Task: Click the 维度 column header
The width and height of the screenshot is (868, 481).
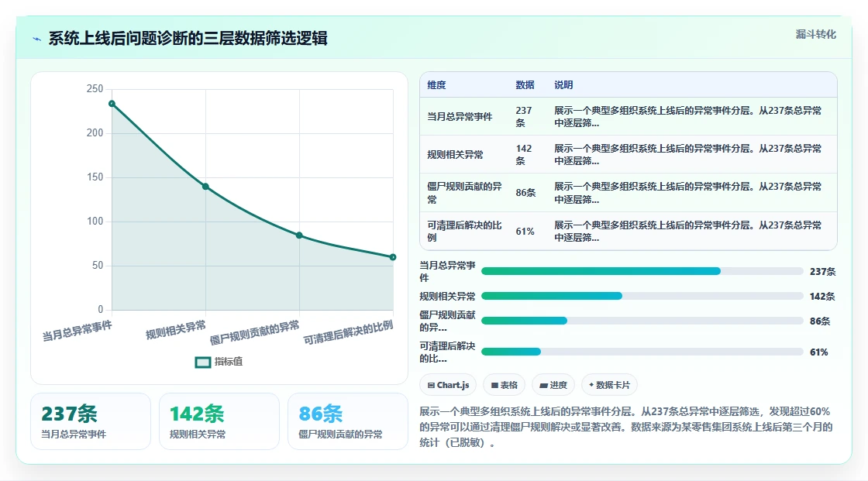Action: pos(436,84)
